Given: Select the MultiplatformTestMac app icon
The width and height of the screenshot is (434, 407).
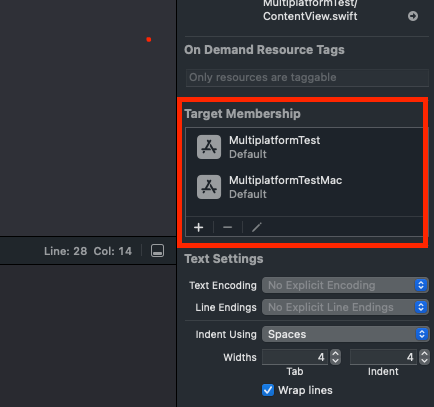Looking at the screenshot, I should [209, 187].
